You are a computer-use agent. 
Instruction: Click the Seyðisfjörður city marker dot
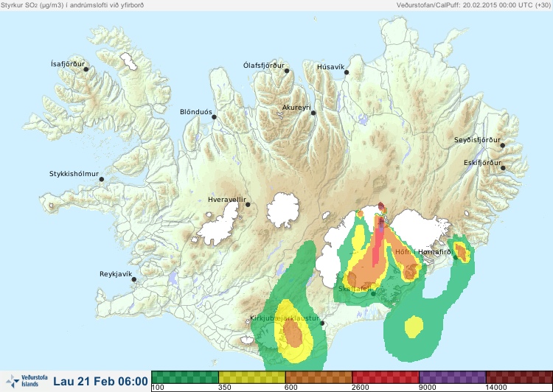coord(502,145)
